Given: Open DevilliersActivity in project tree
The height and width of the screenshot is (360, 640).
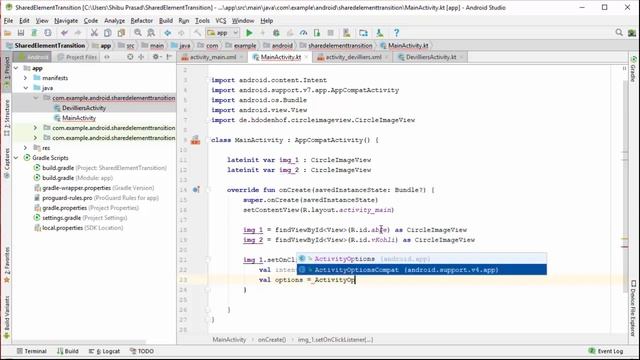Looking at the screenshot, I should 84,108.
